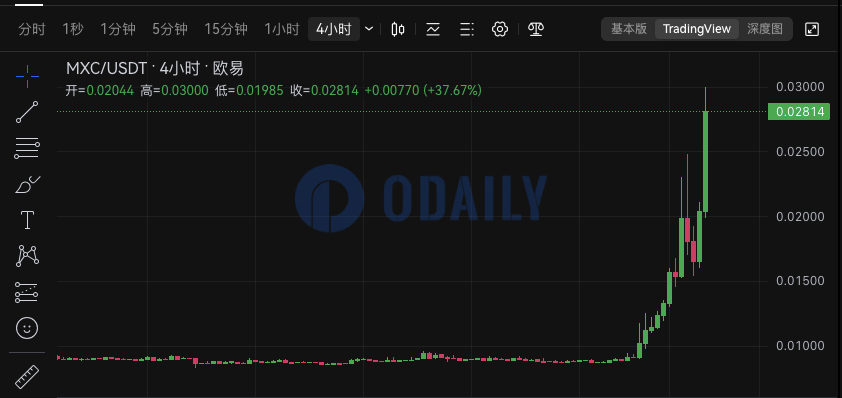This screenshot has width=842, height=398.
Task: Open the pattern drawing tool
Action: [x=27, y=256]
